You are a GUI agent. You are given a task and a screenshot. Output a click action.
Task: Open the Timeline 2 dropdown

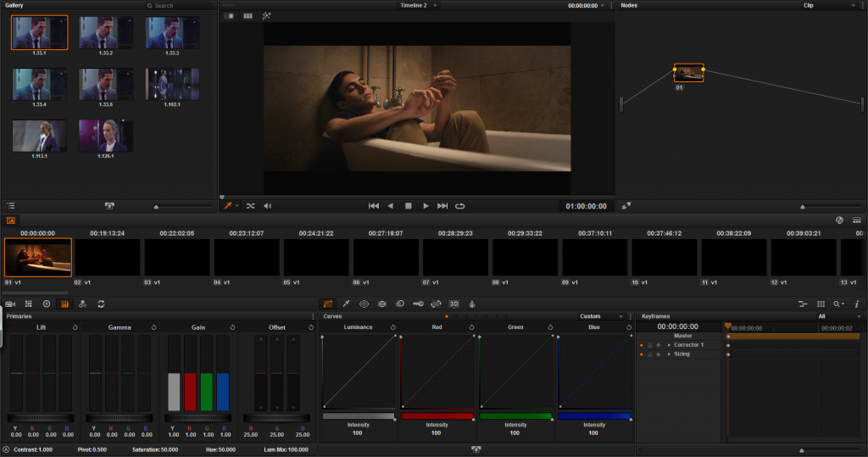click(436, 5)
